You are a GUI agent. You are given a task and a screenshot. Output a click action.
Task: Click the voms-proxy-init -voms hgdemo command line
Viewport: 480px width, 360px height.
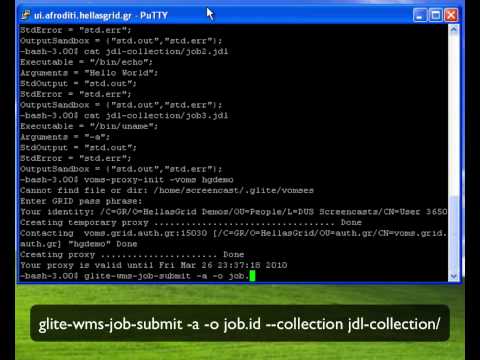127,180
